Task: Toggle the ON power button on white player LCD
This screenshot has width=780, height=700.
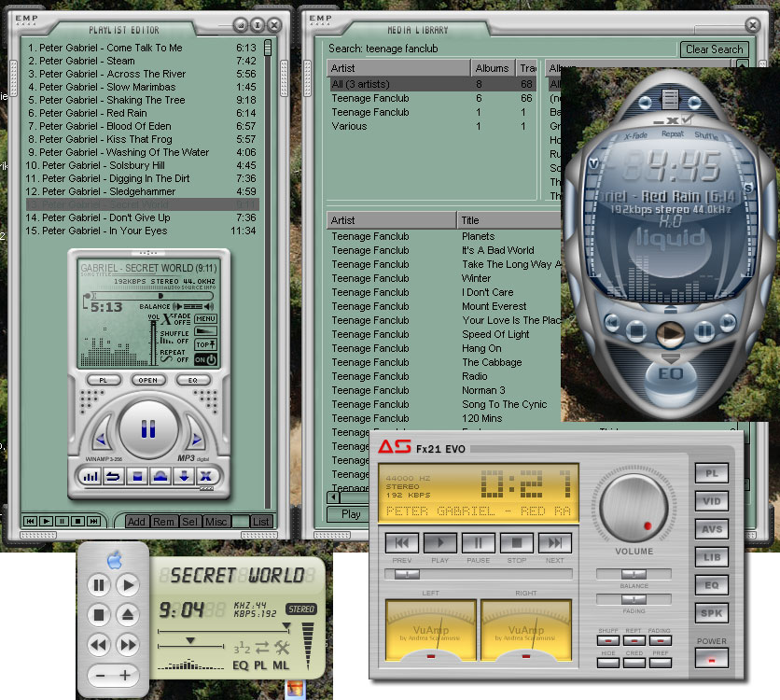Action: point(205,359)
